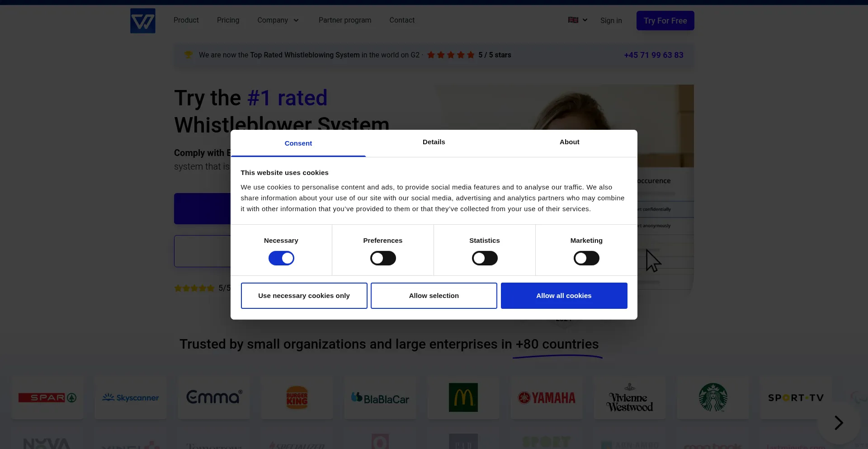Click the Skyscanner logo
The height and width of the screenshot is (449, 868).
pos(130,397)
